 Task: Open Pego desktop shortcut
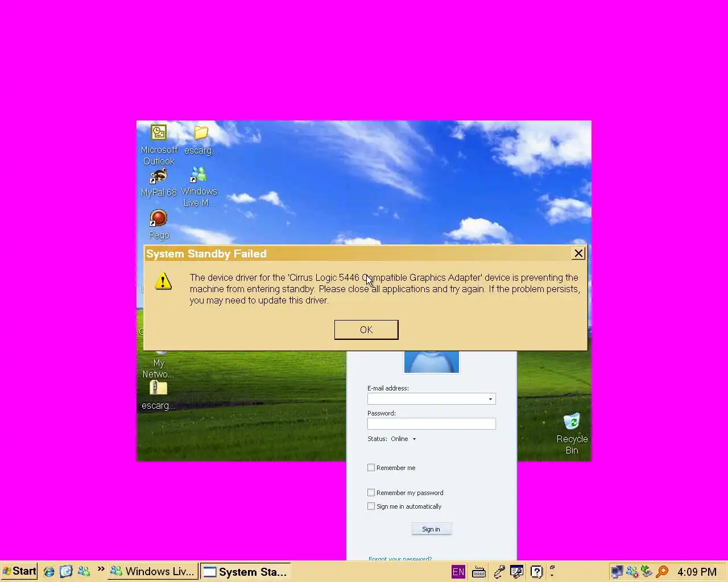159,225
